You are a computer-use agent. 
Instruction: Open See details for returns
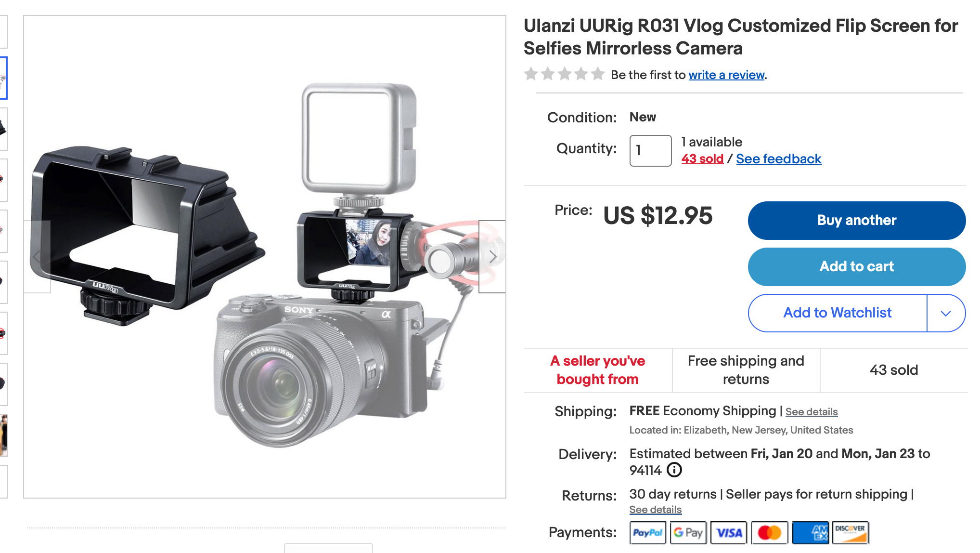click(655, 510)
